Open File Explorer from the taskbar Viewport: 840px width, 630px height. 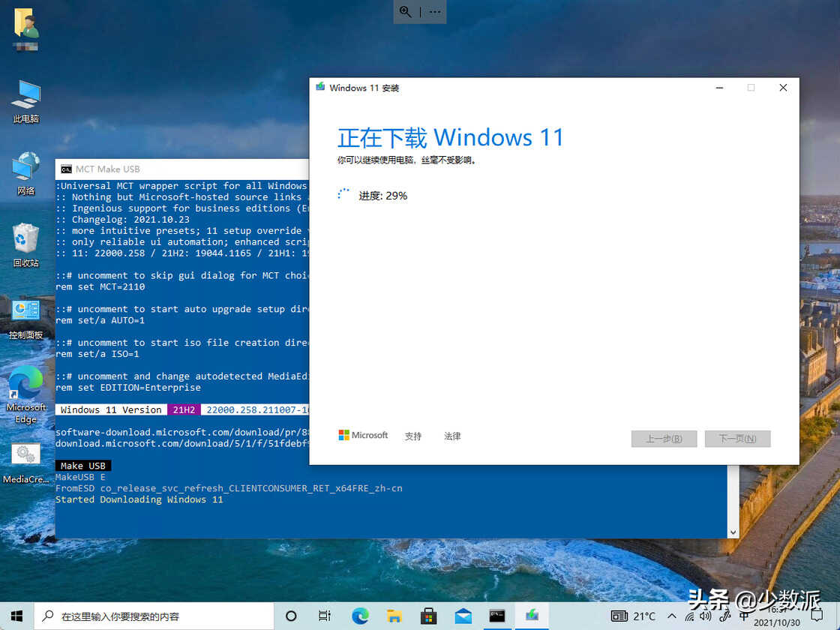click(394, 616)
